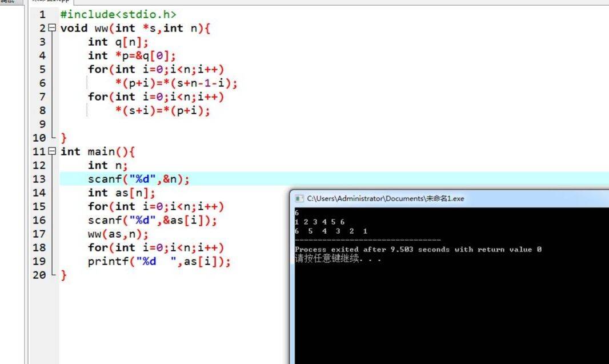Collapse the ww function fold marker

[52, 28]
